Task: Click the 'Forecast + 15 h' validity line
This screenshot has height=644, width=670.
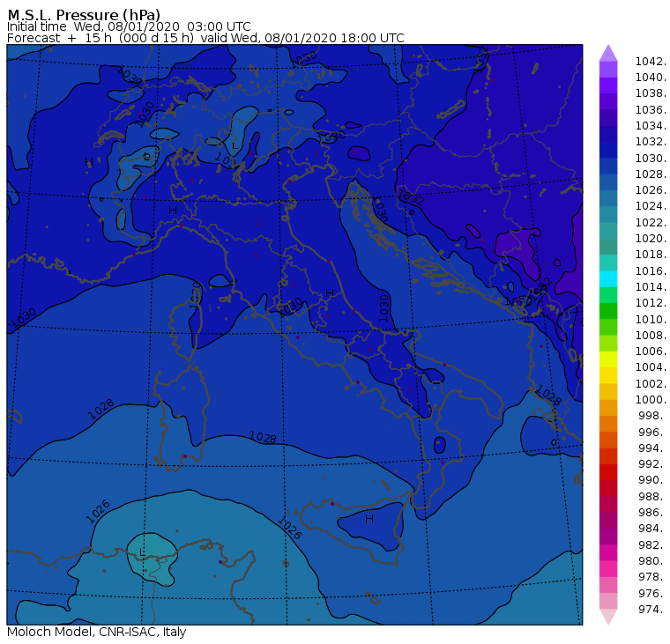Action: (205, 38)
